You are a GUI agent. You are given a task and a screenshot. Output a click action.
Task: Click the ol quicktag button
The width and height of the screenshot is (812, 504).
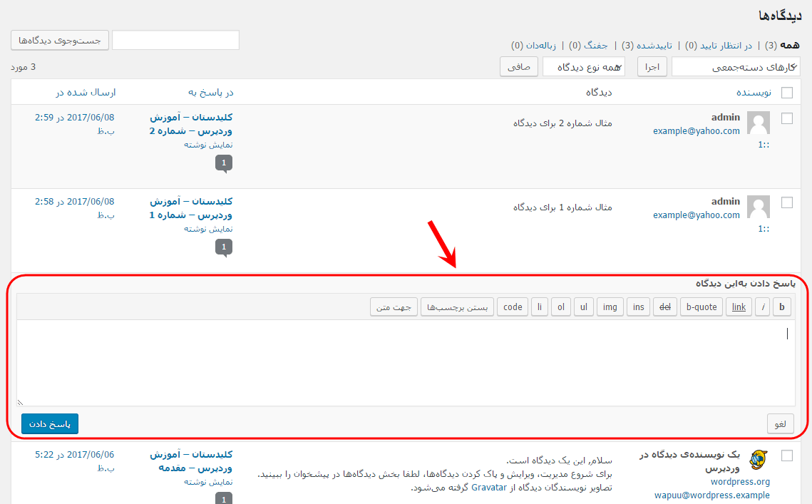coord(561,307)
